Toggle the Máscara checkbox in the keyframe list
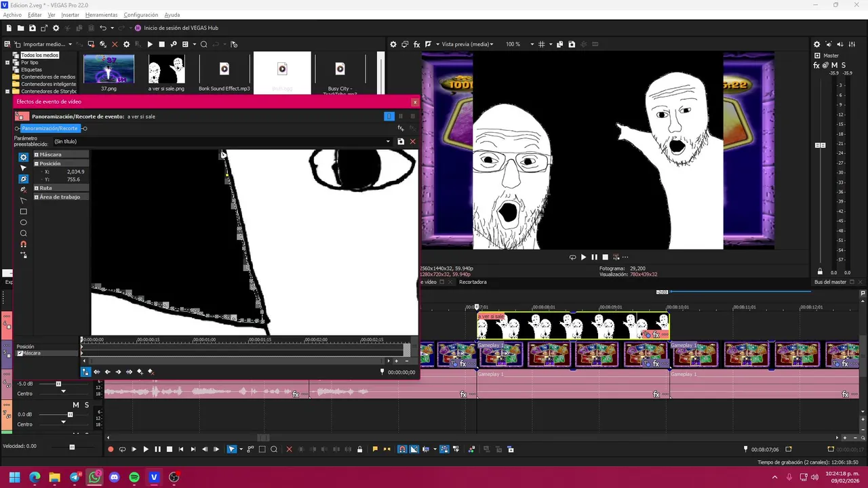This screenshot has width=868, height=488. 20,353
